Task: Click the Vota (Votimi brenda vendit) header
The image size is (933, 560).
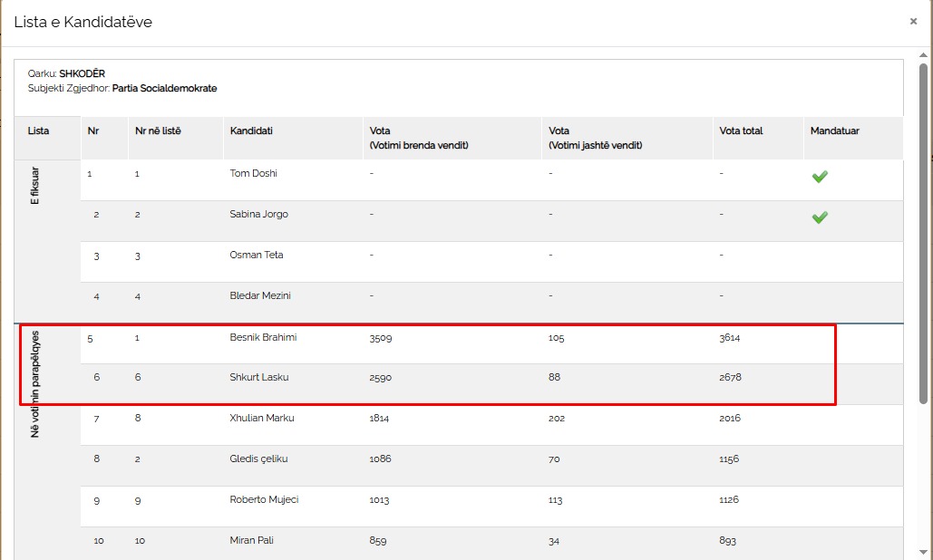Action: coord(418,138)
